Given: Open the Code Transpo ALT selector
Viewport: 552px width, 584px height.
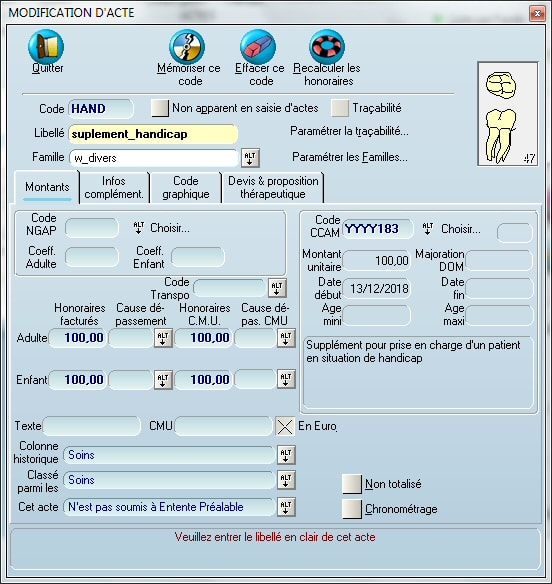Looking at the screenshot, I should click(x=277, y=288).
